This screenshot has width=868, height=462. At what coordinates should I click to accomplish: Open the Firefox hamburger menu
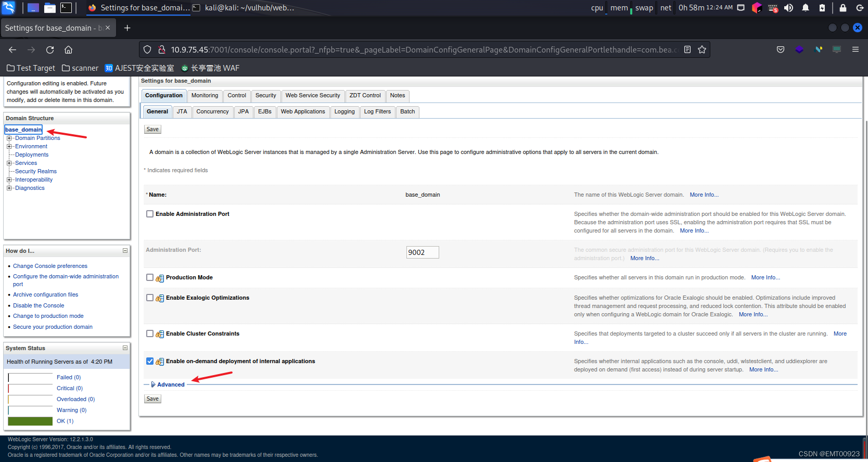[x=856, y=49]
